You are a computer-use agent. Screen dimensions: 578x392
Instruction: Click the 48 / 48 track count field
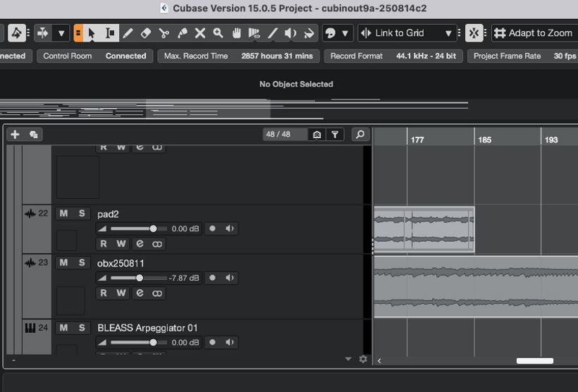click(x=285, y=135)
